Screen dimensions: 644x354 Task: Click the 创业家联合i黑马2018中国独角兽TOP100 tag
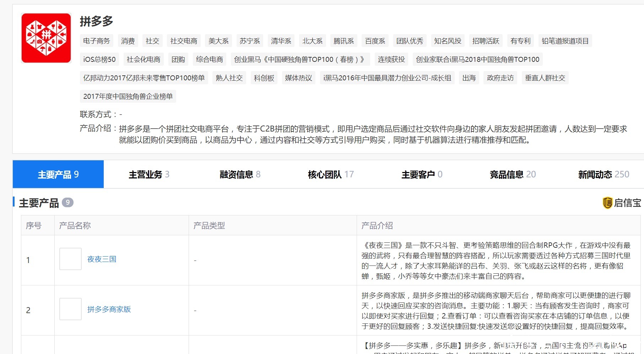[x=477, y=59]
